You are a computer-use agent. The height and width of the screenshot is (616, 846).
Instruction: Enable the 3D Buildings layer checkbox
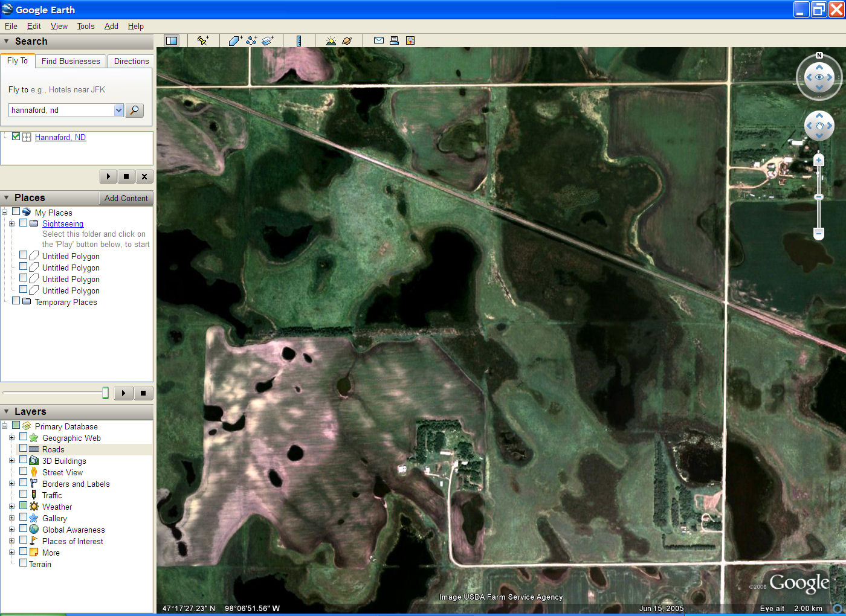(23, 460)
